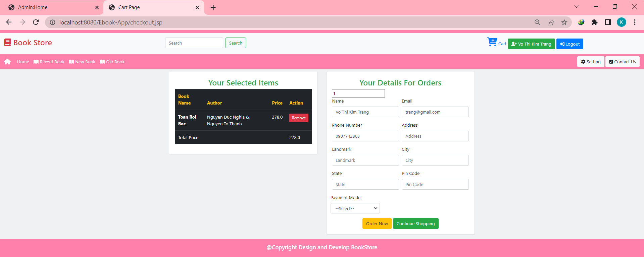The width and height of the screenshot is (644, 257).
Task: Click into the Address field
Action: [x=435, y=136]
